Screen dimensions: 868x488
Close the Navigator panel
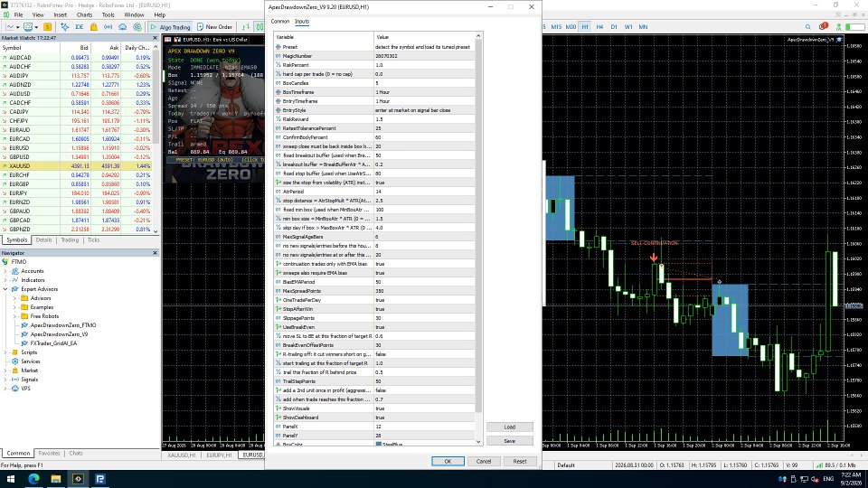tap(155, 253)
